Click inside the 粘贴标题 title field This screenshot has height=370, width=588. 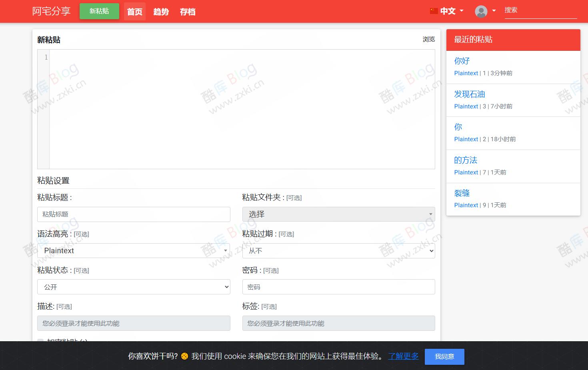tap(134, 214)
